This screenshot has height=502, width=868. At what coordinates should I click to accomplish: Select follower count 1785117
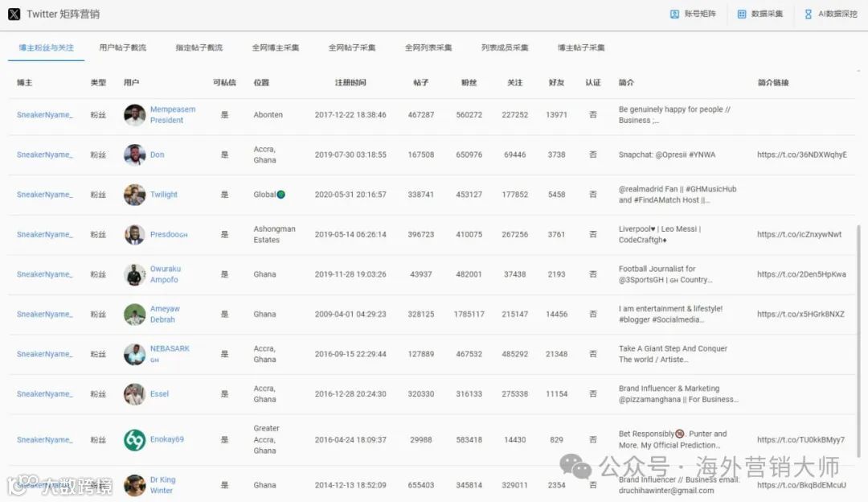469,315
